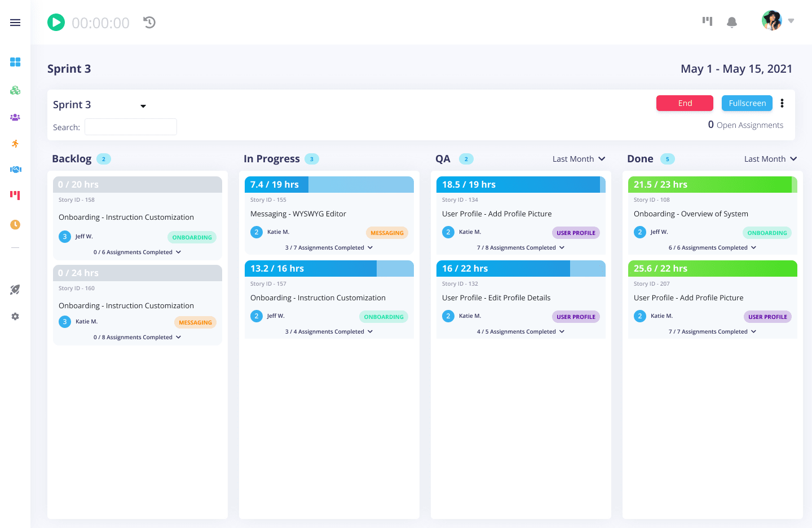Viewport: 812px width, 528px height.
Task: Open Settings via the gear icon
Action: pos(15,316)
